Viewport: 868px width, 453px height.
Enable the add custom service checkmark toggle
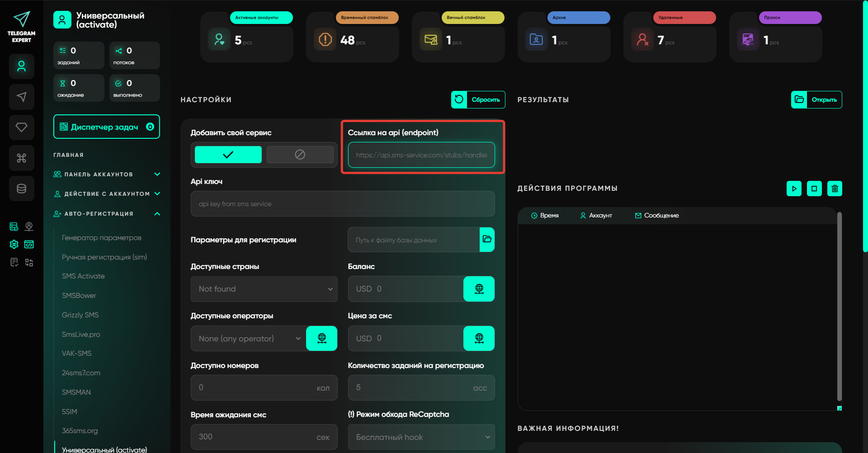228,155
